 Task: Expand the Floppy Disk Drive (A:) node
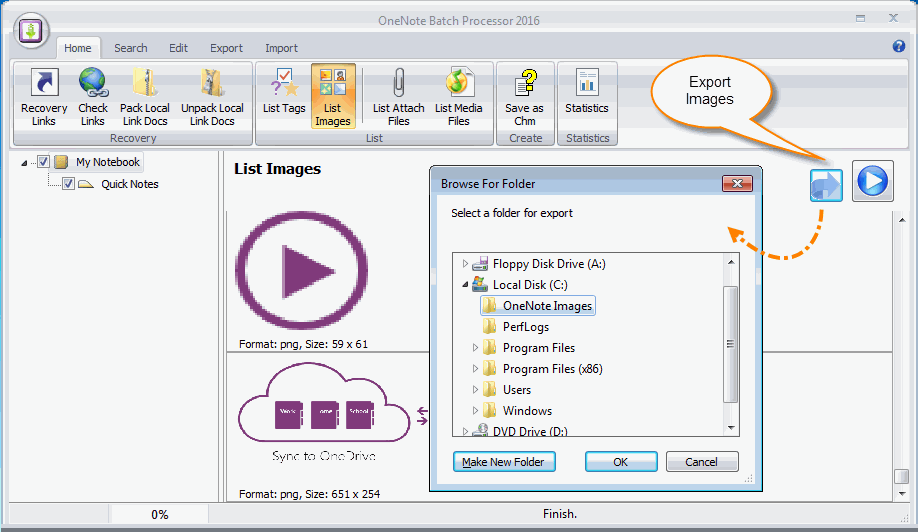[465, 264]
